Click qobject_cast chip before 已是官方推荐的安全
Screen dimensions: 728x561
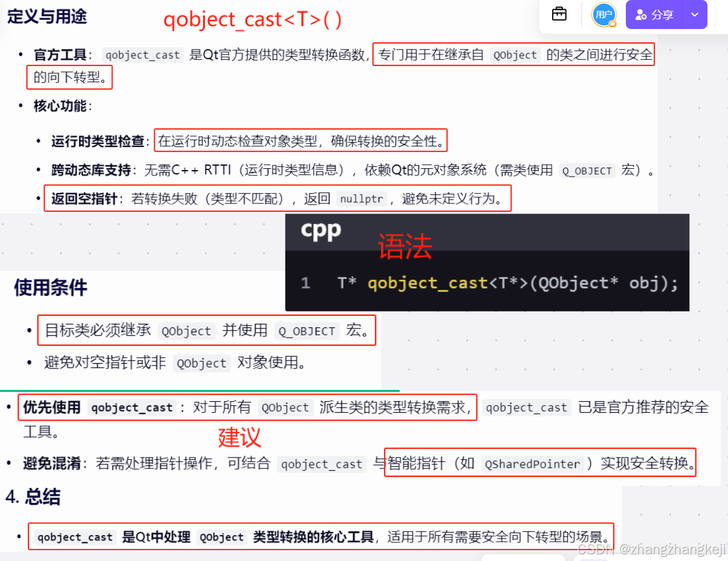tap(527, 408)
